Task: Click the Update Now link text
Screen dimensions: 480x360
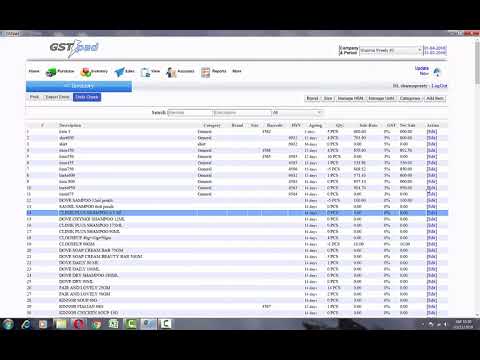Action: click(422, 70)
